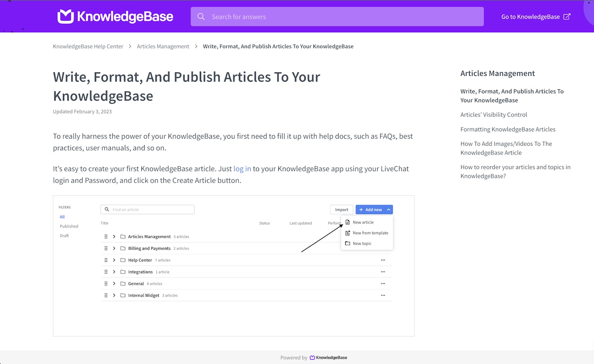
Task: Click the magnifier in Find an article field
Action: [107, 210]
